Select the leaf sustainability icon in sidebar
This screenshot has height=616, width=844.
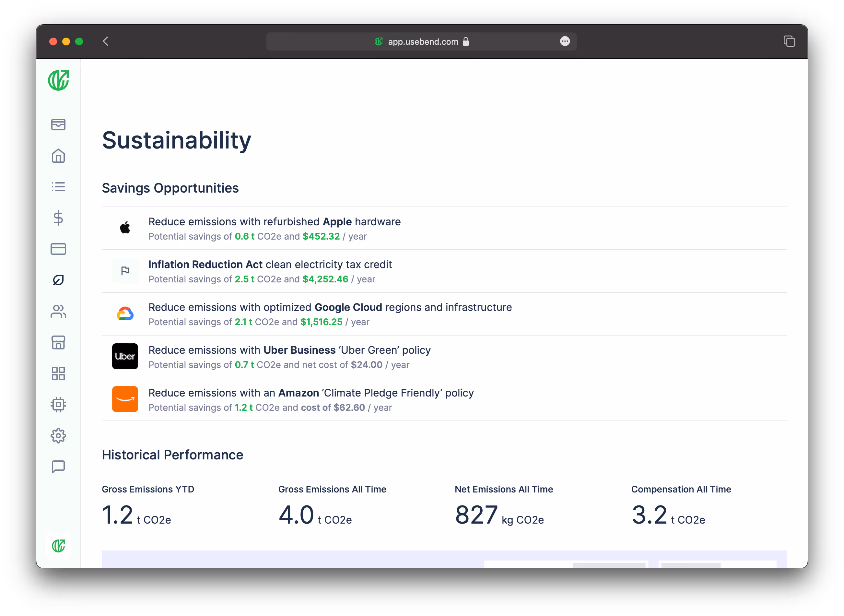(58, 280)
